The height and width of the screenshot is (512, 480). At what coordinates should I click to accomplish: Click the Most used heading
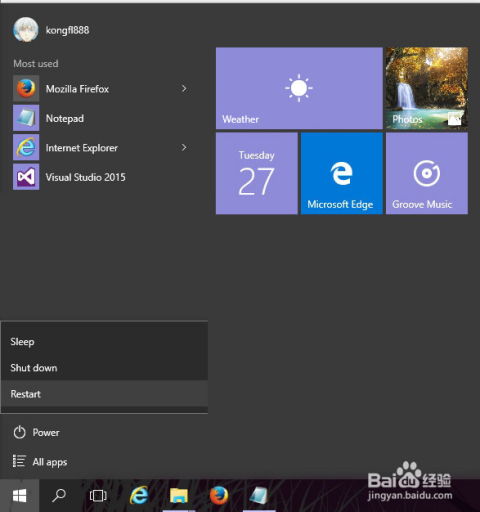[36, 63]
